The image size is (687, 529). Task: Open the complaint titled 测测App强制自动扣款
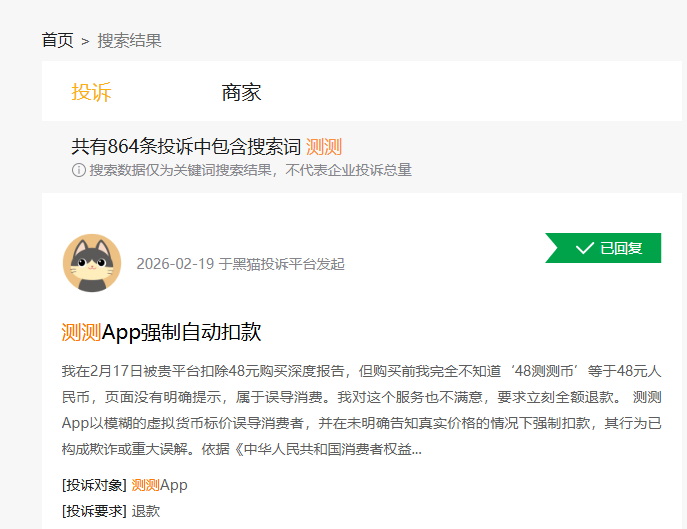(161, 332)
